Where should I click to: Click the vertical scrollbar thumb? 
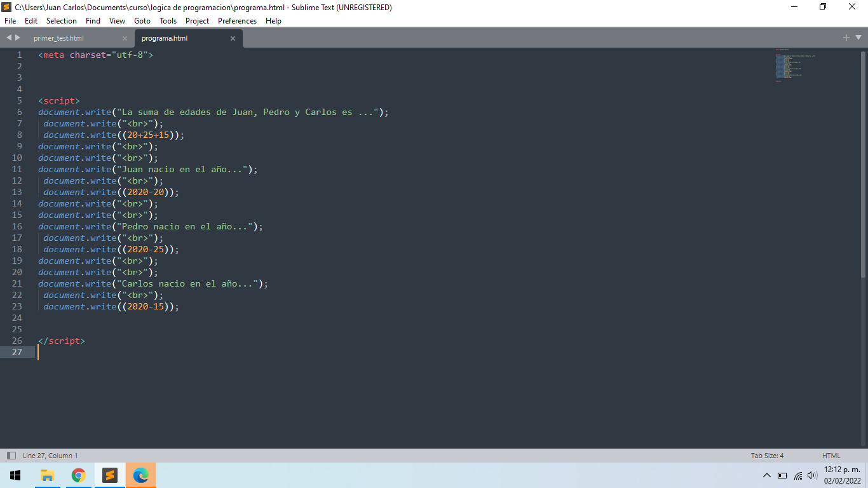[x=863, y=163]
